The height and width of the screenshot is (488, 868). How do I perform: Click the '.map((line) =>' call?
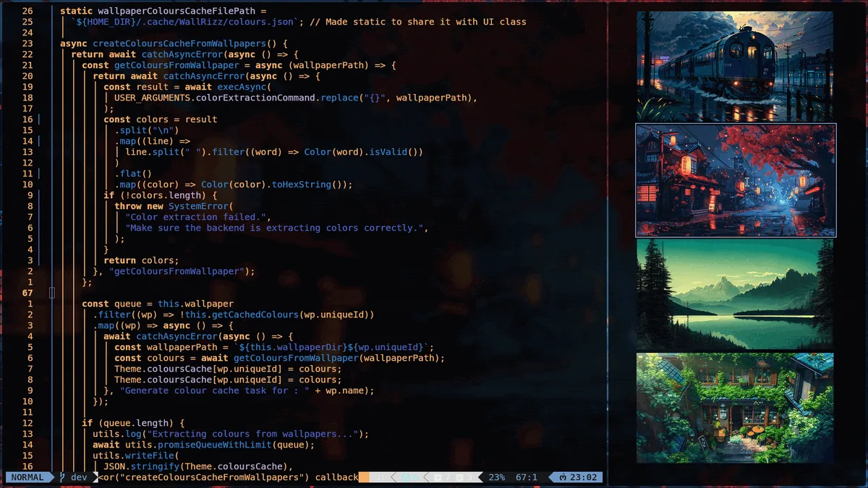point(153,141)
